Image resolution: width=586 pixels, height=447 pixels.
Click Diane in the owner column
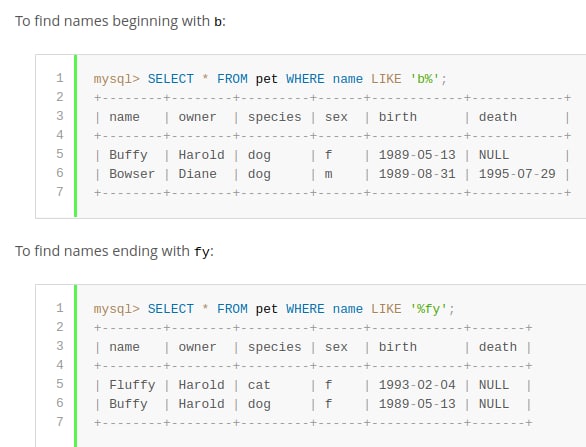click(x=197, y=174)
